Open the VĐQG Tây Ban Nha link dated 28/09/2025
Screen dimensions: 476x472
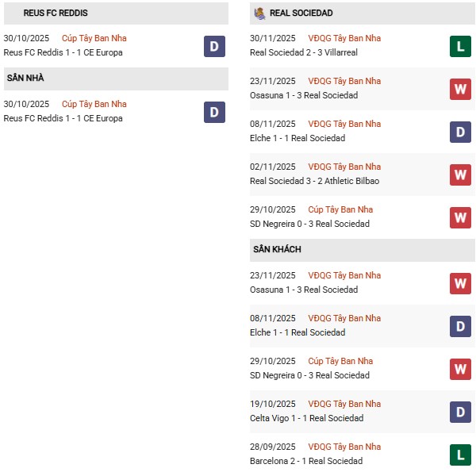pyautogui.click(x=344, y=447)
